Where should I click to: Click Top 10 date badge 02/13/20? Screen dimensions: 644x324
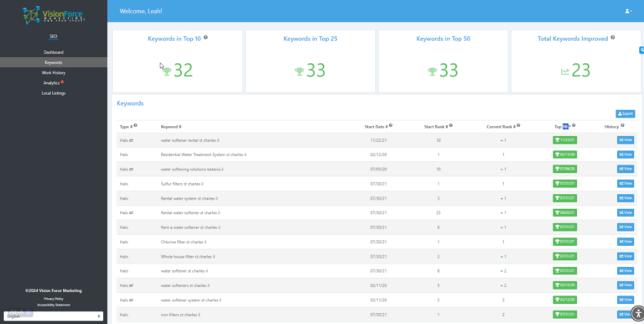click(x=564, y=154)
